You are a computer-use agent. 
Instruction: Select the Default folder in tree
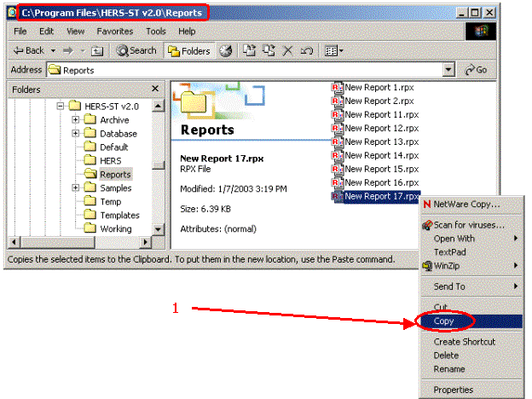(114, 147)
